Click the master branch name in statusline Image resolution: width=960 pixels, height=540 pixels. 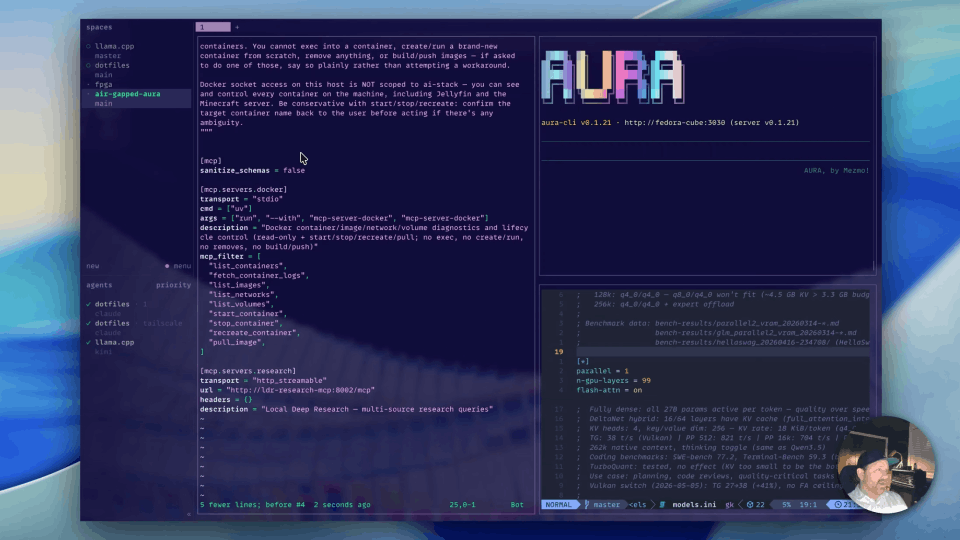click(607, 504)
